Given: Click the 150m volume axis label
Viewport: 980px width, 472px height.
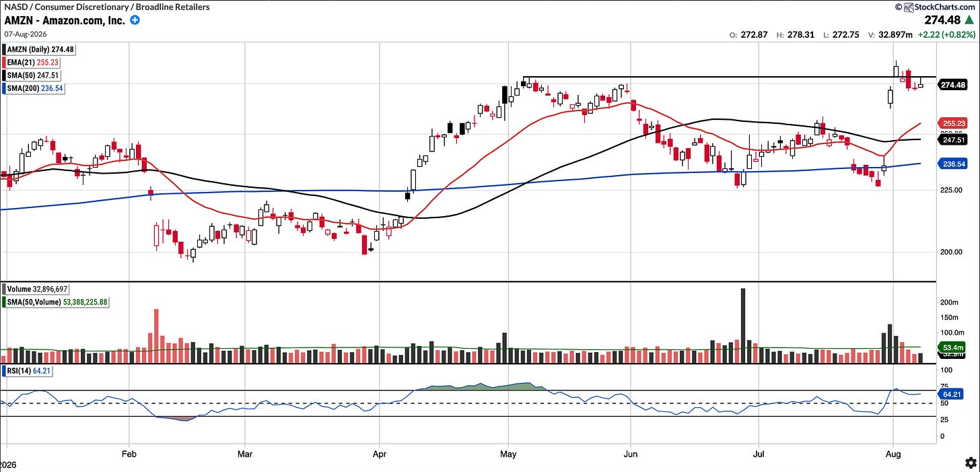Looking at the screenshot, I should tap(948, 317).
